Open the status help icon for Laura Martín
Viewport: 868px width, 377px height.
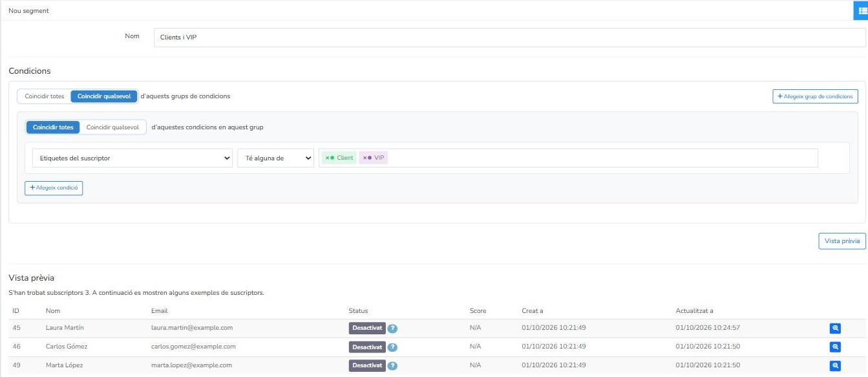[x=392, y=329]
